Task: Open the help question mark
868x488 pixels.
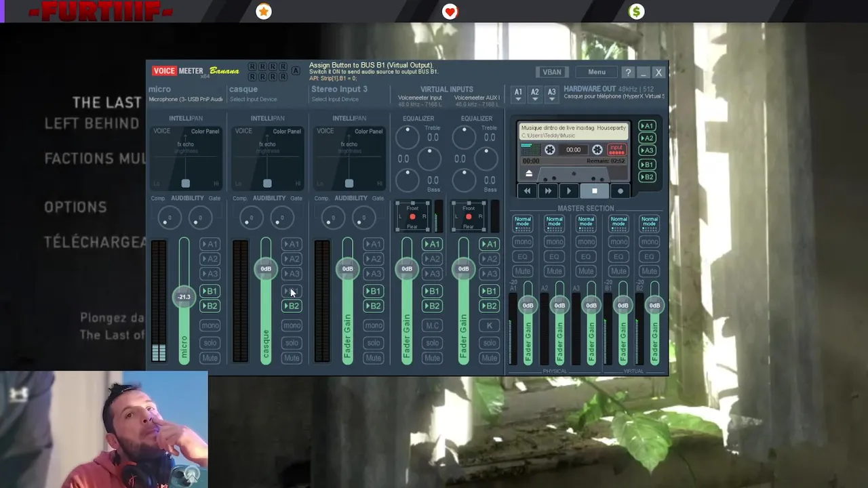Action: 628,73
